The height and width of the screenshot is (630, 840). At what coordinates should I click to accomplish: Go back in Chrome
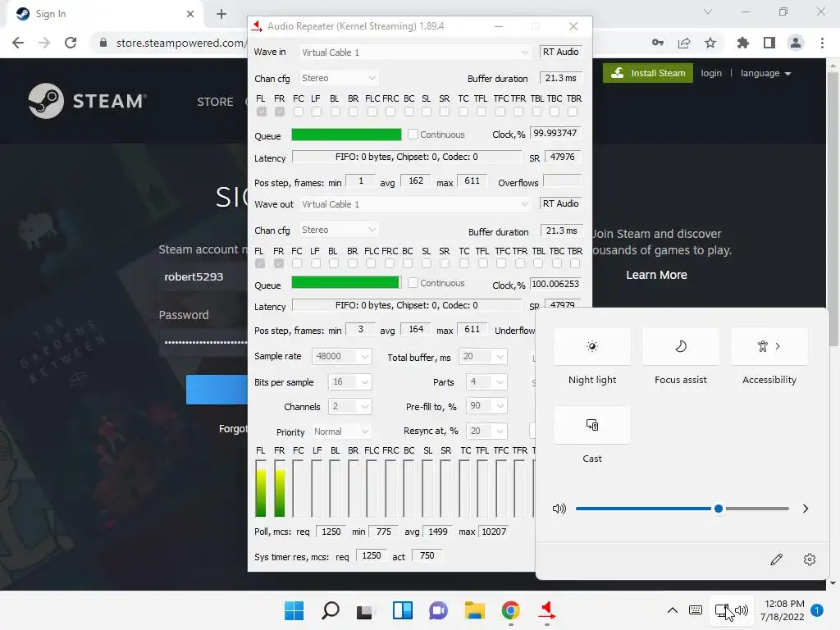point(18,43)
